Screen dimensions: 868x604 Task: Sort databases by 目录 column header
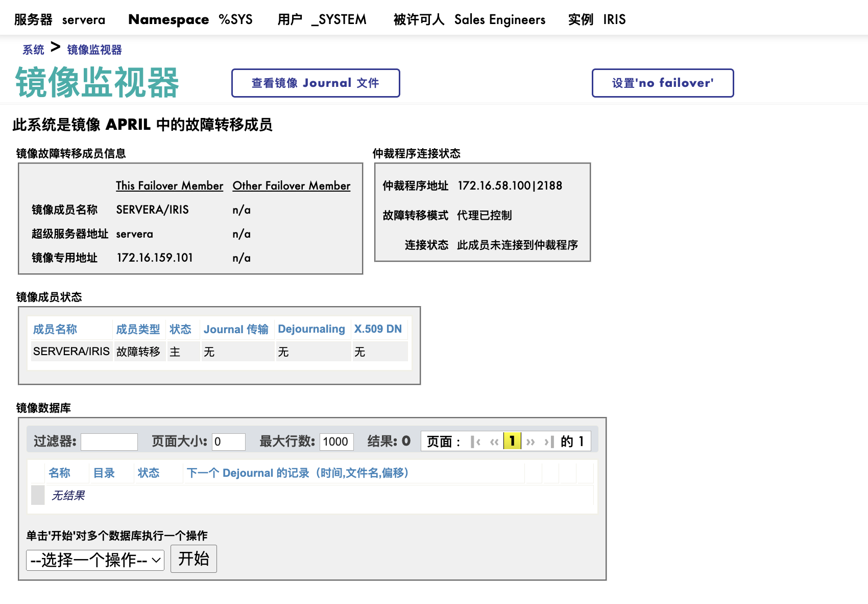104,473
